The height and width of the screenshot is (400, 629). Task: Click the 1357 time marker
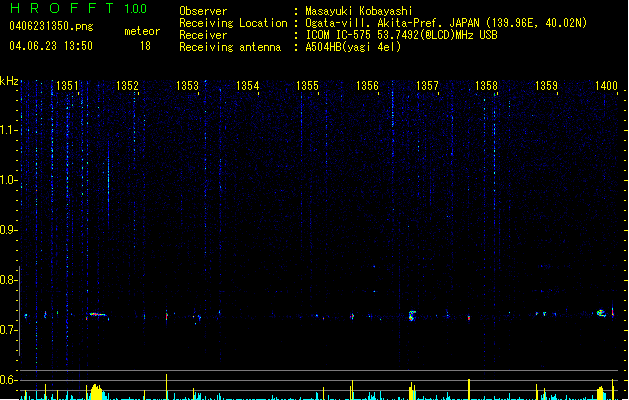coord(427,86)
